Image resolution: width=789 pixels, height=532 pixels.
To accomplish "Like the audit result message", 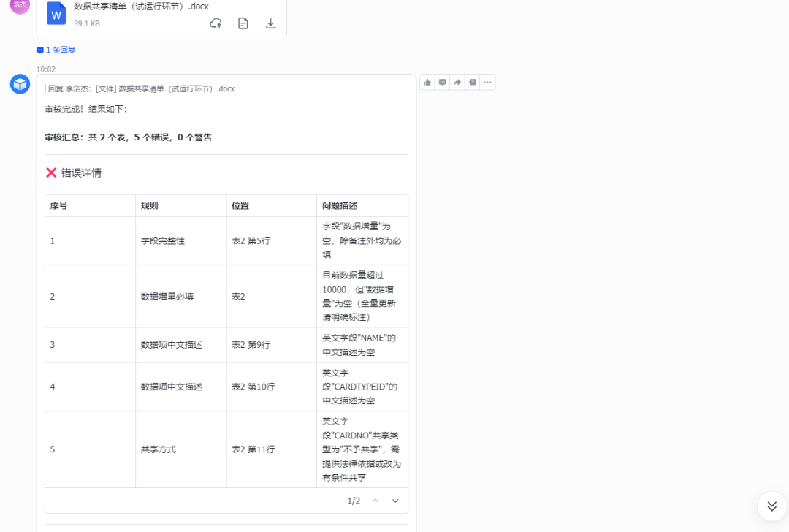I will click(427, 82).
